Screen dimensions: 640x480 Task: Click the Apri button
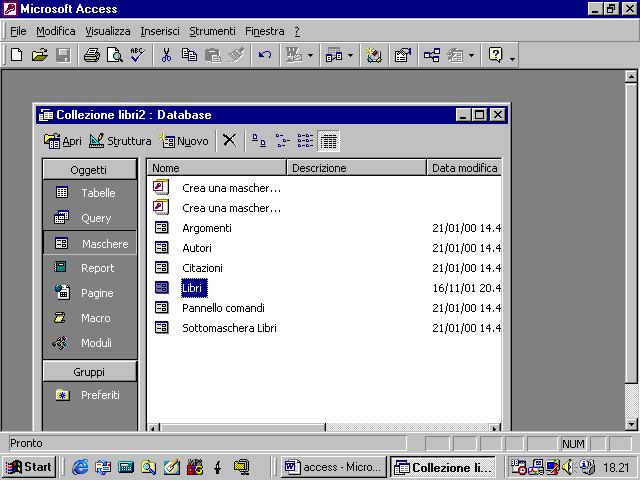(x=62, y=141)
